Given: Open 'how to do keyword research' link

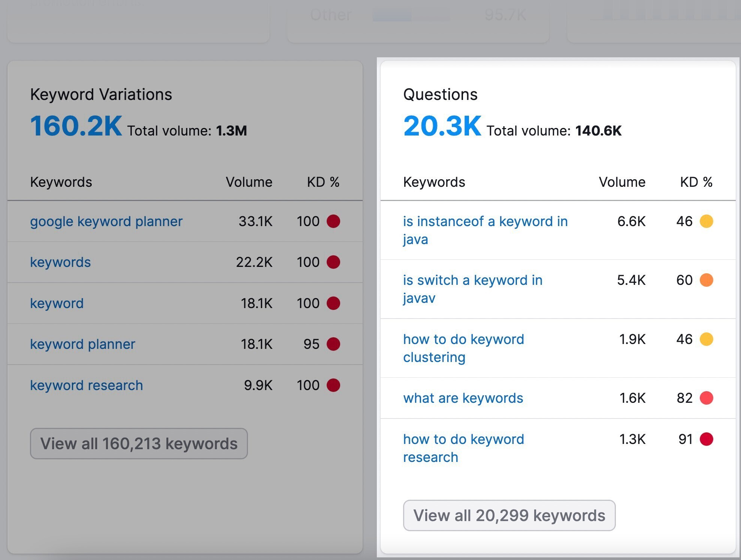Looking at the screenshot, I should (x=463, y=448).
